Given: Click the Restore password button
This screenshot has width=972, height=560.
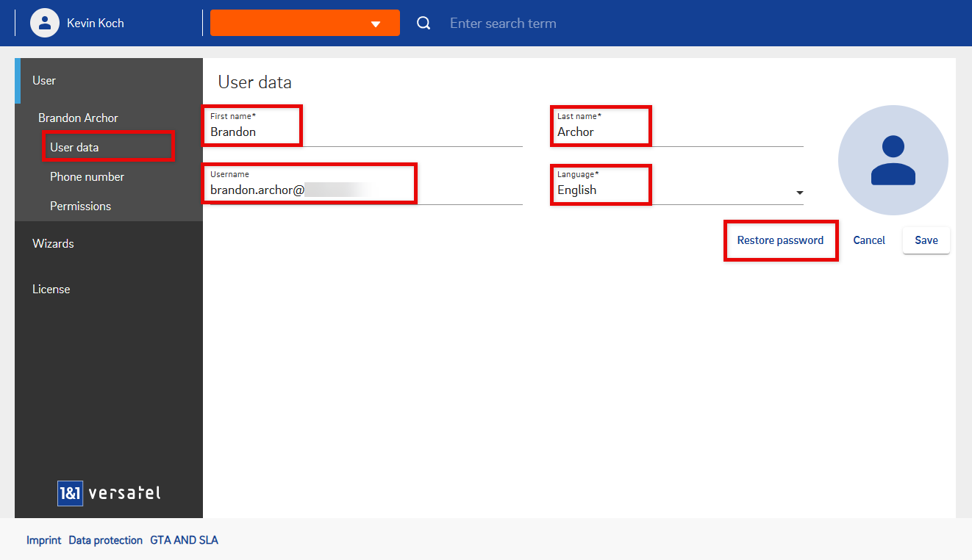Looking at the screenshot, I should point(780,240).
